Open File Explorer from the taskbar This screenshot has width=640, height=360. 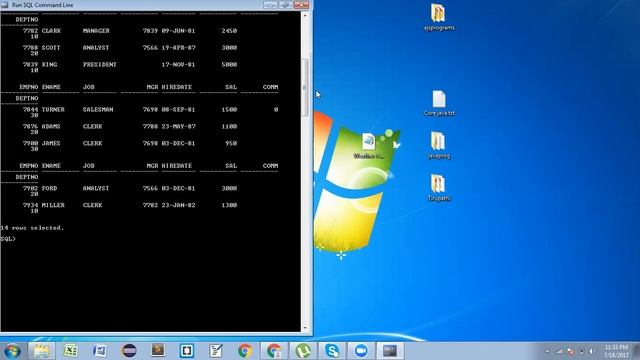[x=41, y=351]
